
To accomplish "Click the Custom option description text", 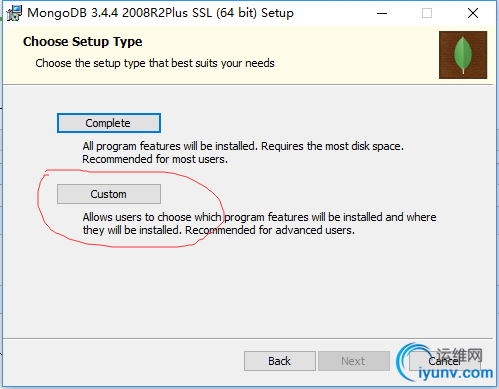I will (x=259, y=224).
